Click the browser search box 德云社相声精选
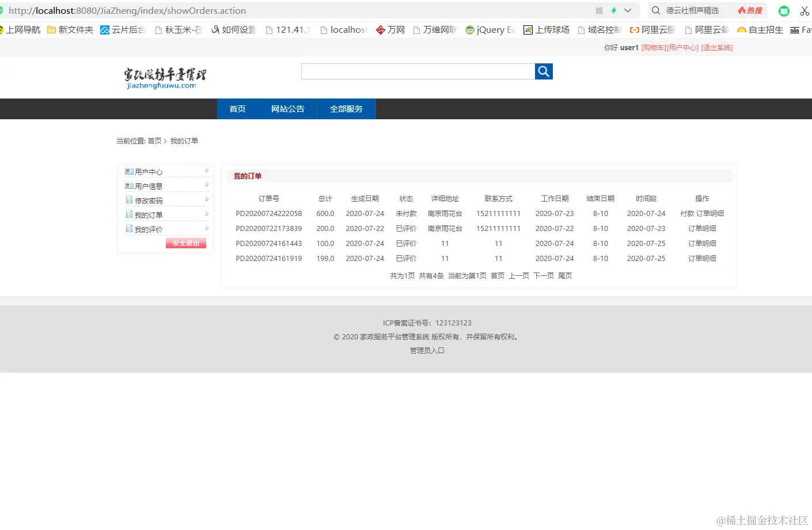This screenshot has width=812, height=530. click(693, 10)
